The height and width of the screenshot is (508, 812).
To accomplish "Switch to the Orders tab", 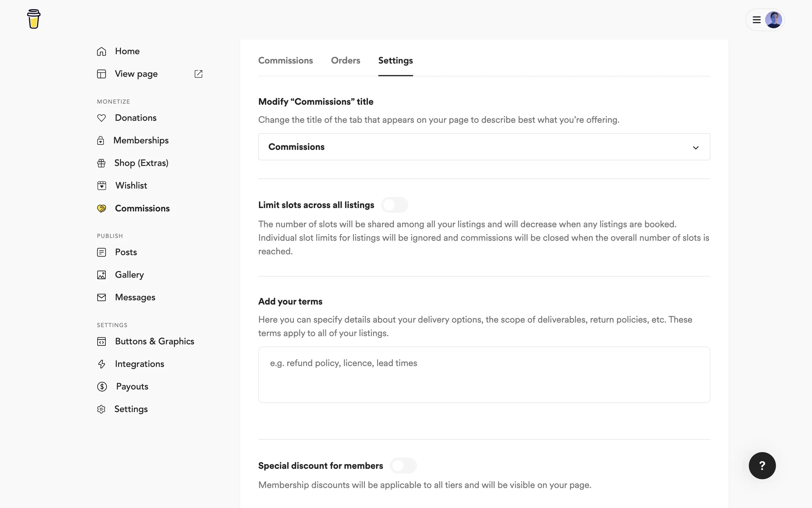I will [x=345, y=61].
